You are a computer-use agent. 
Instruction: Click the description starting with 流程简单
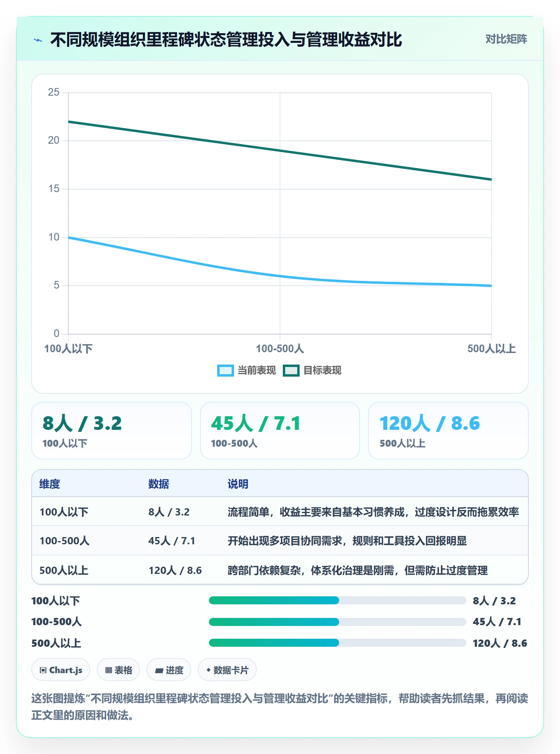click(x=373, y=512)
